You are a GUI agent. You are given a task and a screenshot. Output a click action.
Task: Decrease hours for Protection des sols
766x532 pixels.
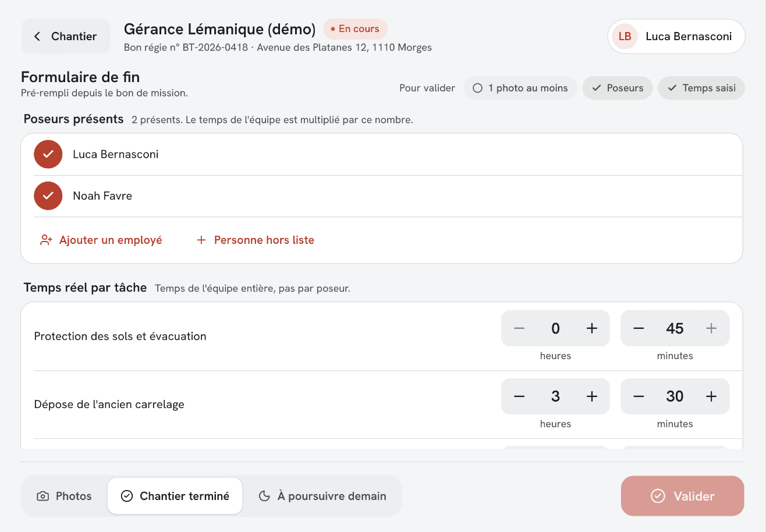tap(519, 328)
